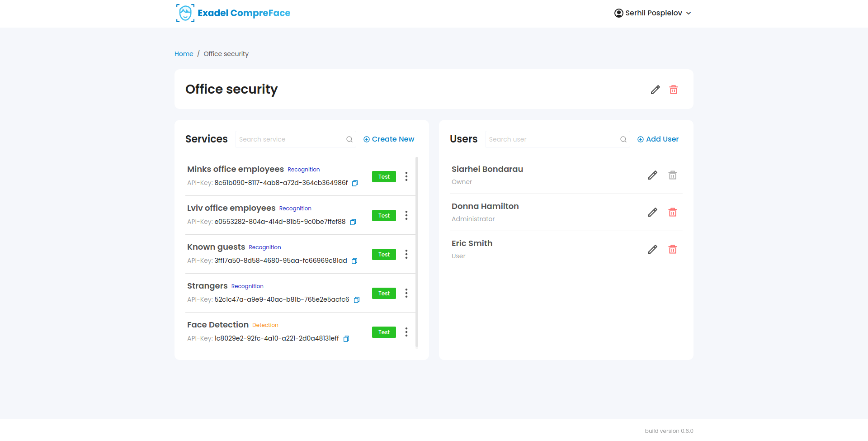
Task: Delete the Office security application
Action: point(673,90)
